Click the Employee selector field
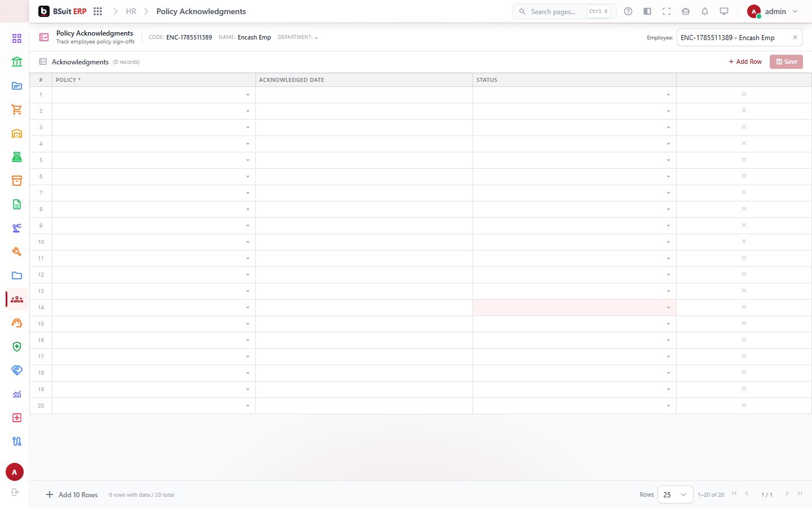Image resolution: width=812 pixels, height=508 pixels. pyautogui.click(x=739, y=38)
